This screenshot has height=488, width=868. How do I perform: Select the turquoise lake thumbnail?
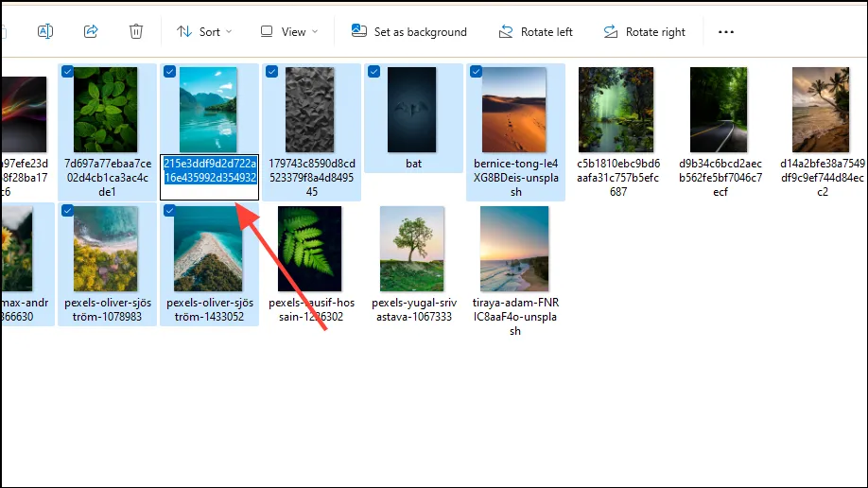tap(208, 110)
